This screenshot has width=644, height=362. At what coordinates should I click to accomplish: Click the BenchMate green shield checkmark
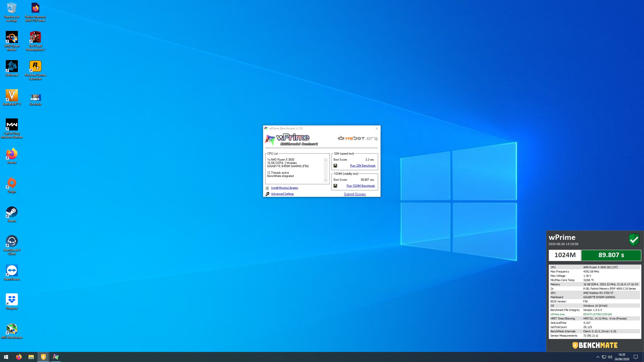[634, 240]
